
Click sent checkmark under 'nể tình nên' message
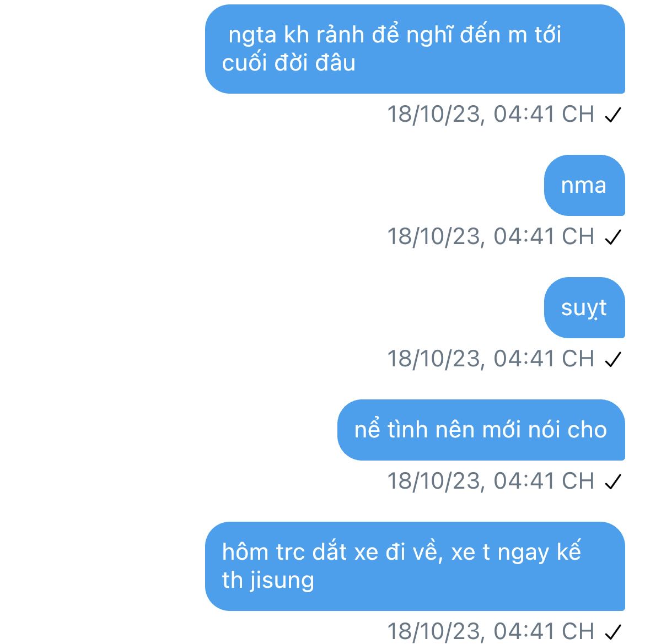coord(613,481)
